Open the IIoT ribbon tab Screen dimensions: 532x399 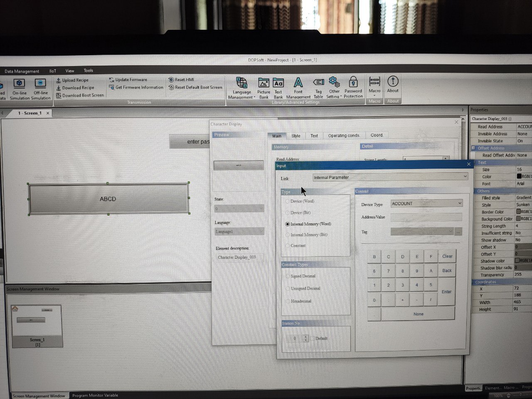[53, 71]
